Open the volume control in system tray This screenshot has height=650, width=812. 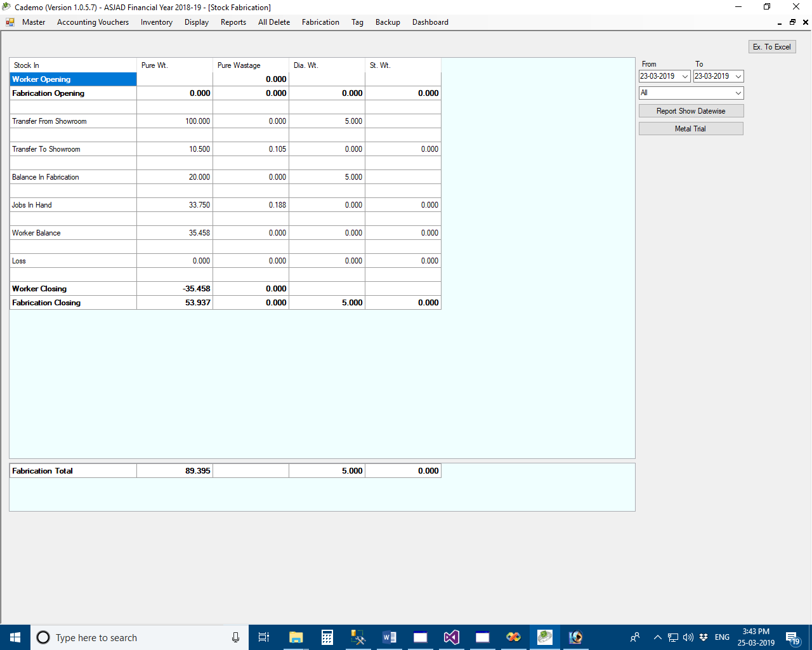pos(688,637)
